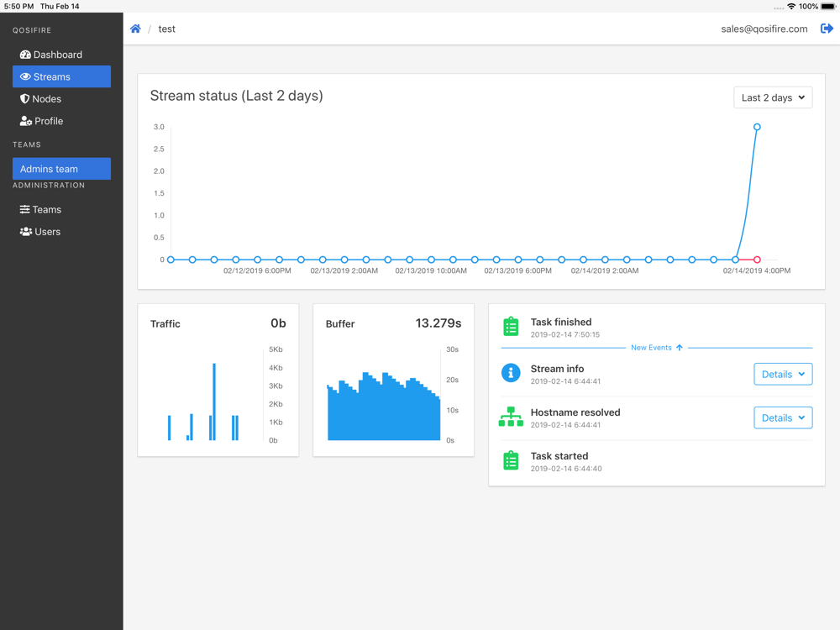This screenshot has height=630, width=840.
Task: Click the Hostname resolved network icon
Action: coord(511,417)
